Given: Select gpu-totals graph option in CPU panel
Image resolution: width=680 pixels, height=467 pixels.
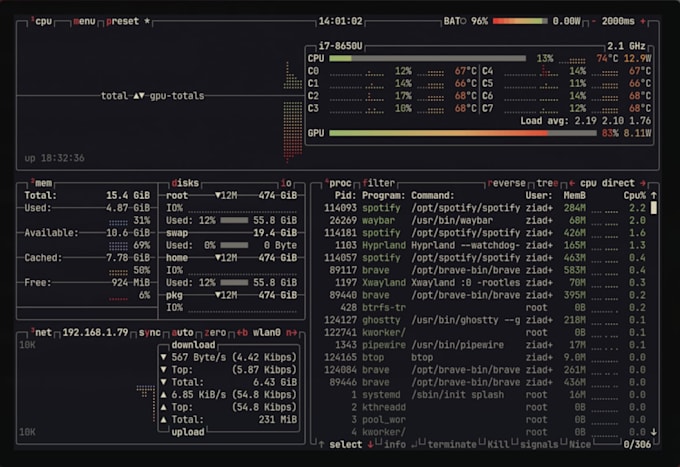Looking at the screenshot, I should (x=177, y=96).
